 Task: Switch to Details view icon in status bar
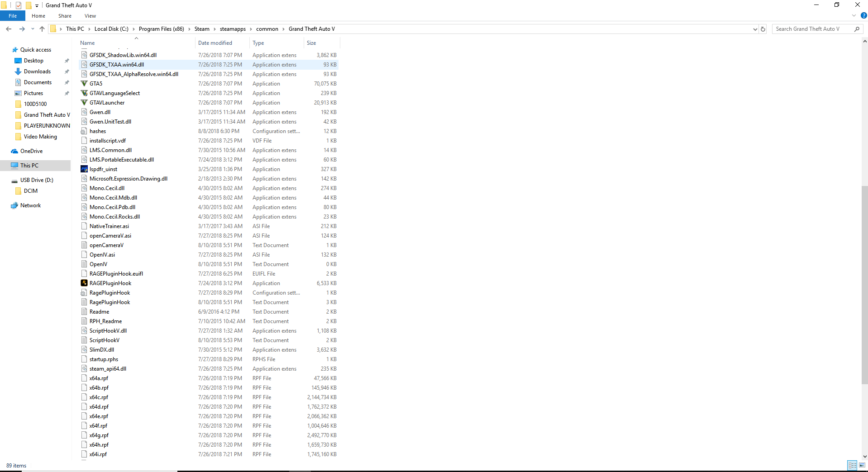(853, 465)
